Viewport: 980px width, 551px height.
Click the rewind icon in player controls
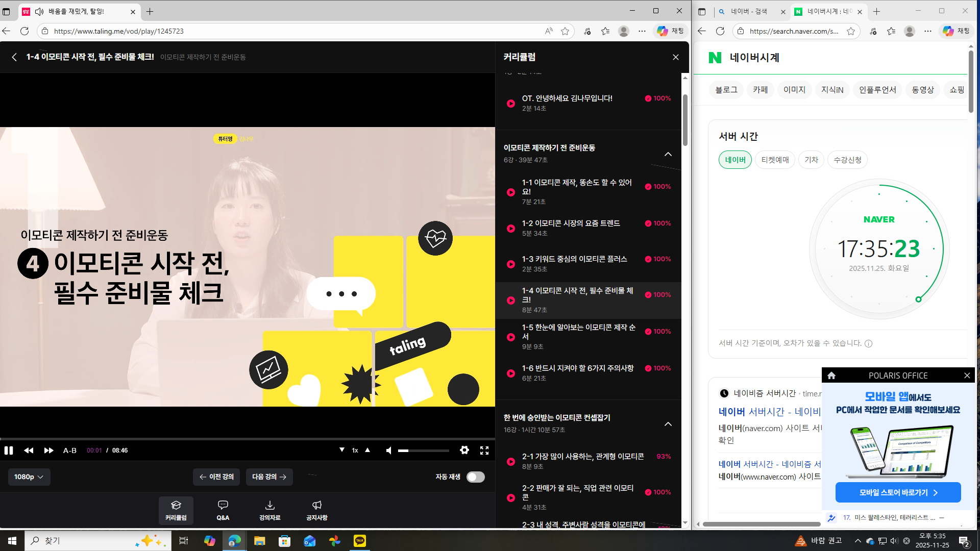pyautogui.click(x=29, y=450)
